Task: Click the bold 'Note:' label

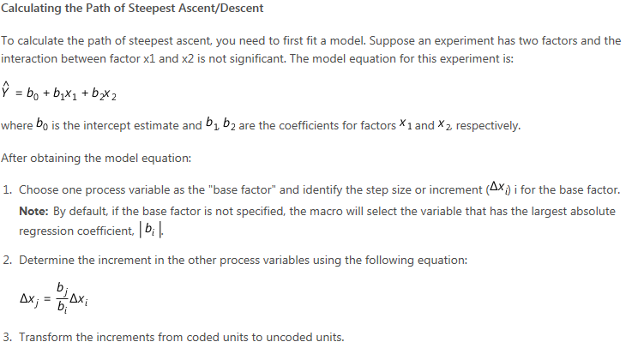Action: (x=33, y=211)
